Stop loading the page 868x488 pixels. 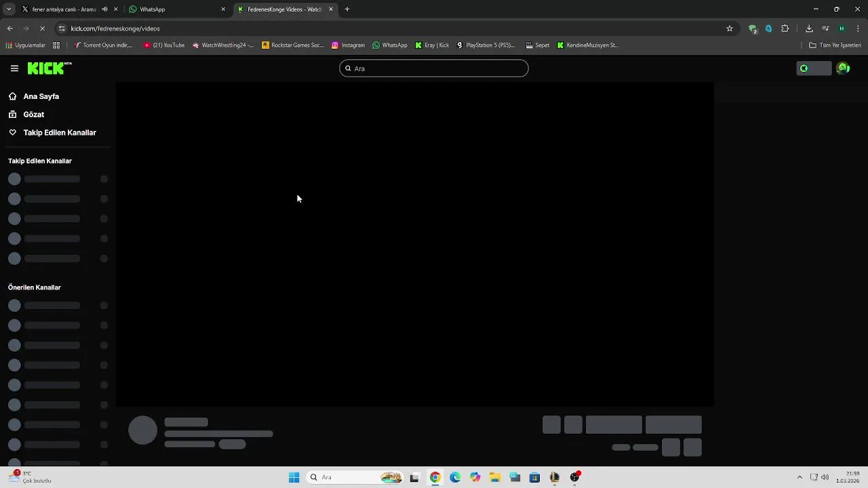click(x=42, y=28)
